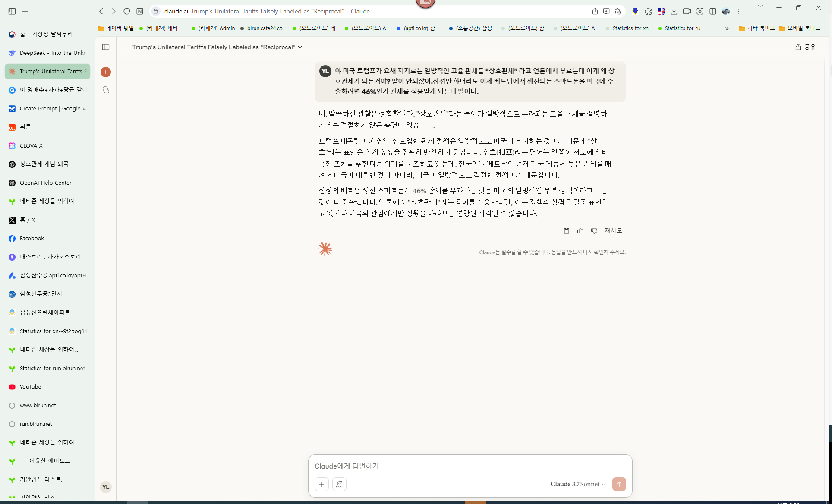Screen dimensions: 832x504
Task: Toggle split view icon in toolbar
Action: point(713,11)
